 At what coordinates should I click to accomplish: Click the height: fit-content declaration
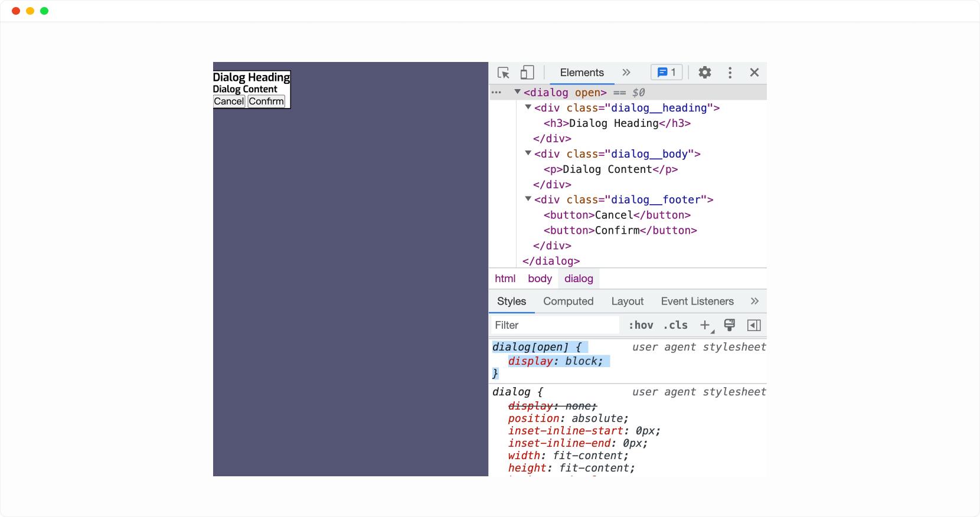click(571, 468)
